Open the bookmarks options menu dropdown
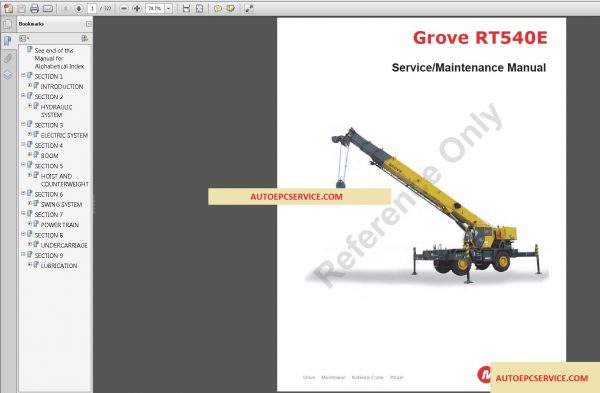 coord(24,38)
